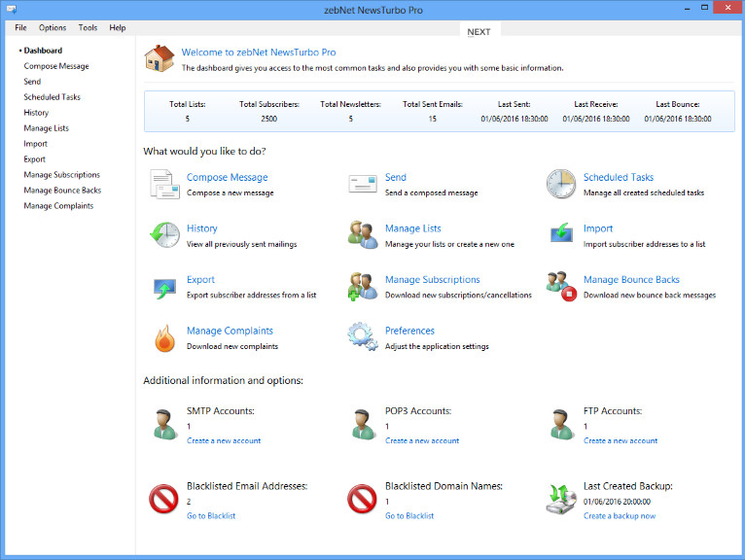The height and width of the screenshot is (560, 745).
Task: Click the backup date 01/06/2016 20:00:00
Action: tap(617, 502)
